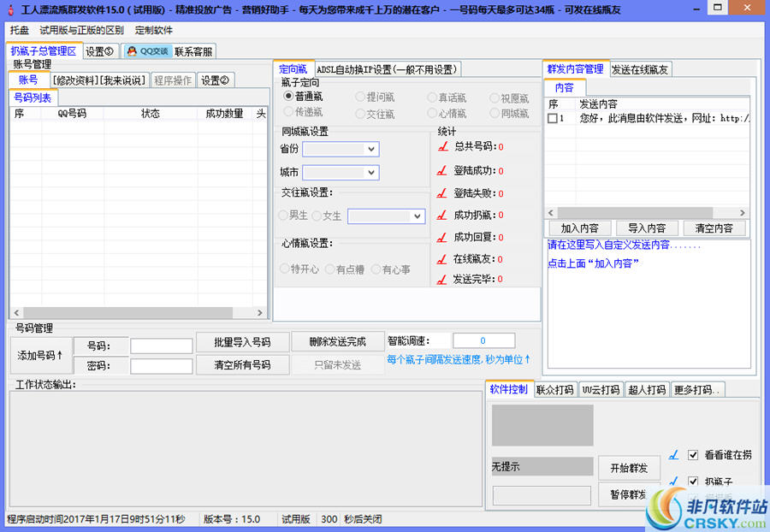The width and height of the screenshot is (770, 532).
Task: Open 试用版与正版的区别 menu
Action: coord(81,30)
